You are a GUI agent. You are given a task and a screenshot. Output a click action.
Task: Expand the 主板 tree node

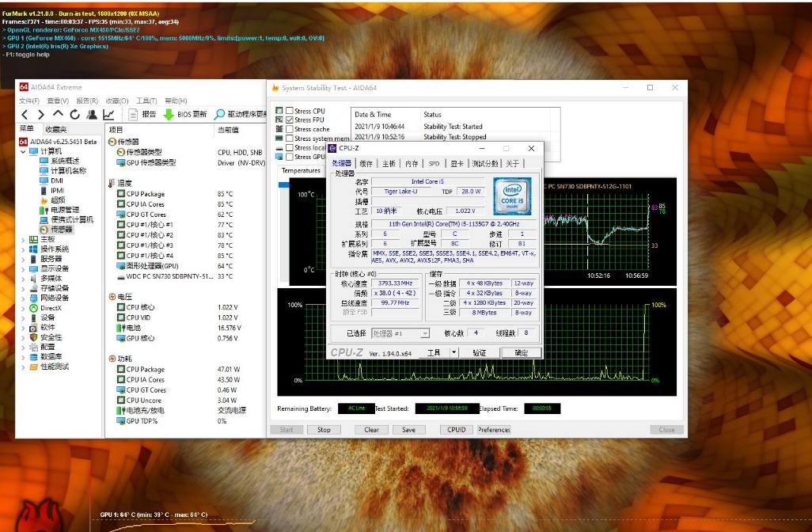[x=23, y=240]
